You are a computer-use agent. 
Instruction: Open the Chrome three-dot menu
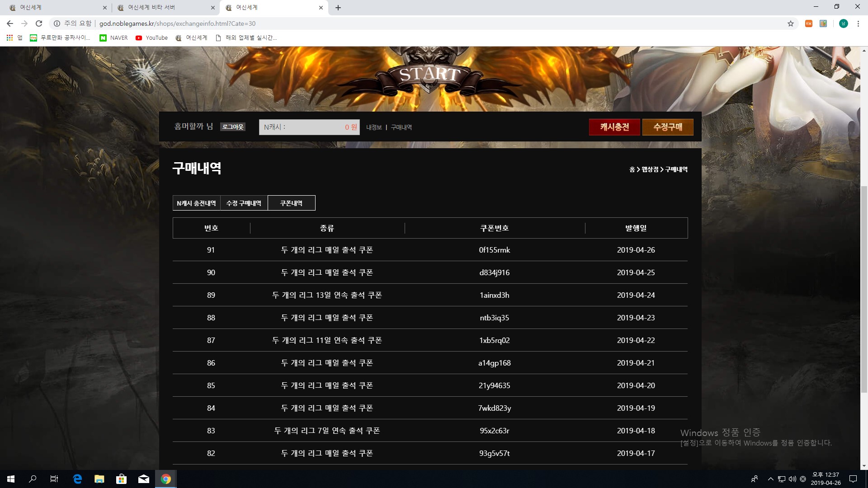[858, 23]
